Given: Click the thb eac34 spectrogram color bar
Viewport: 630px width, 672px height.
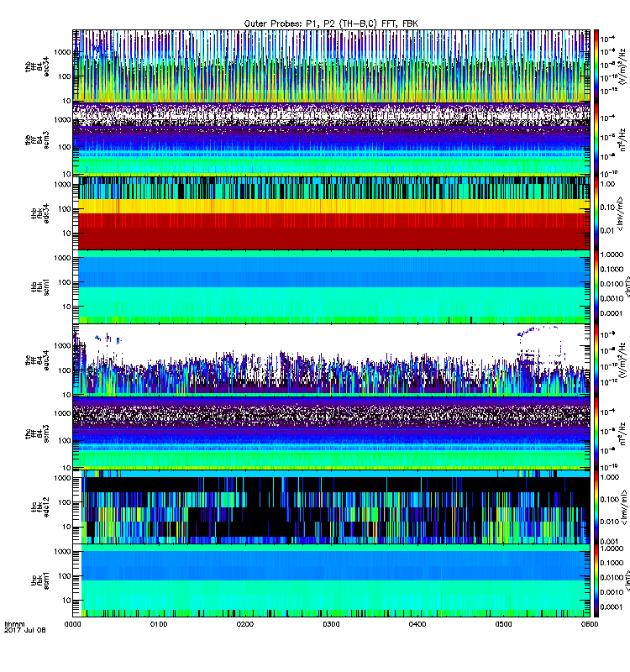Looking at the screenshot, I should [596, 66].
